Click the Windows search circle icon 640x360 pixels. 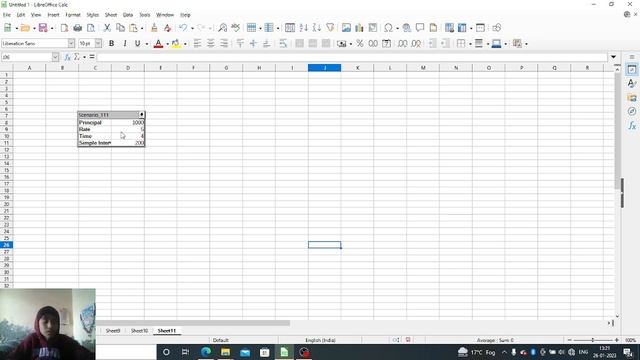click(166, 352)
